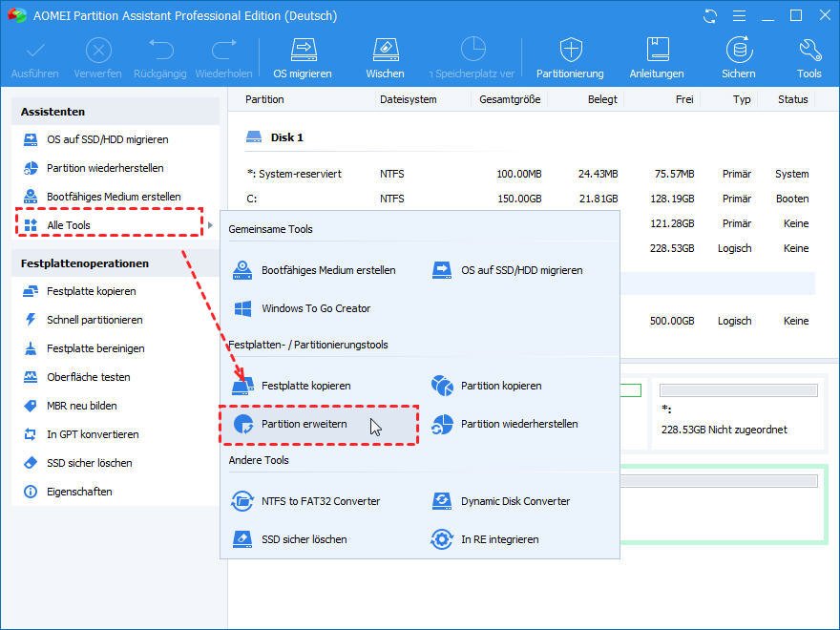Viewport: 840px width, 630px height.
Task: Select Partition erweitern in popup menu
Action: coord(318,424)
